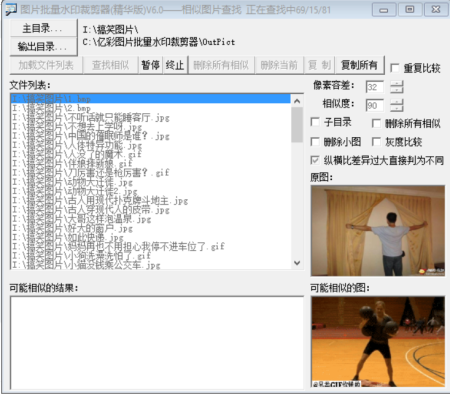Toggle the 子目录 checkbox
This screenshot has height=395, width=450.
[x=315, y=122]
